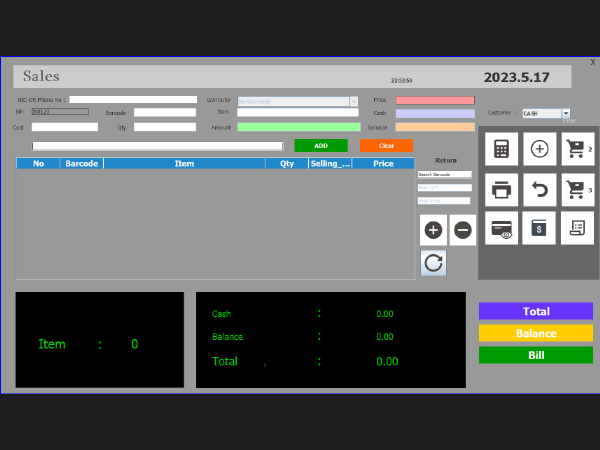The height and width of the screenshot is (450, 600).
Task: Click the green Bill button
Action: (536, 355)
